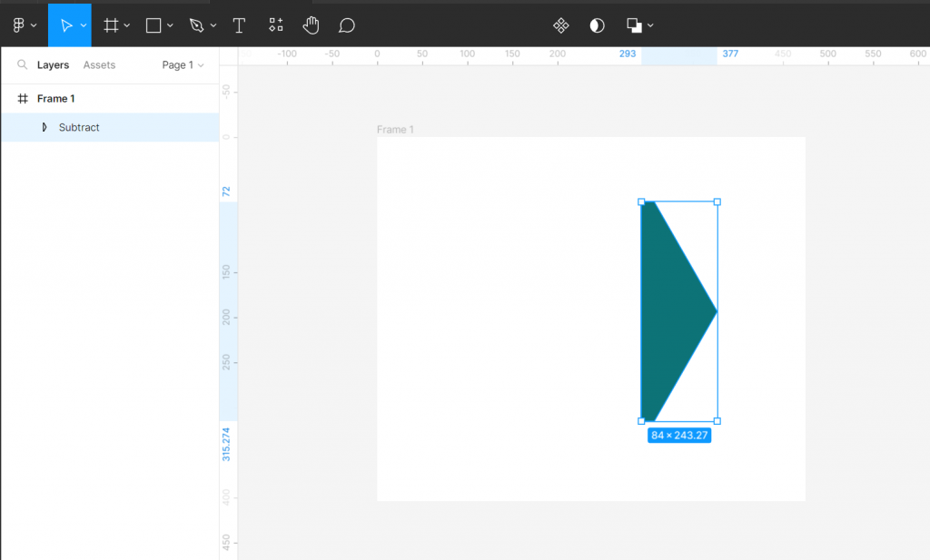Create a component from the selection
The height and width of the screenshot is (560, 930).
click(560, 25)
